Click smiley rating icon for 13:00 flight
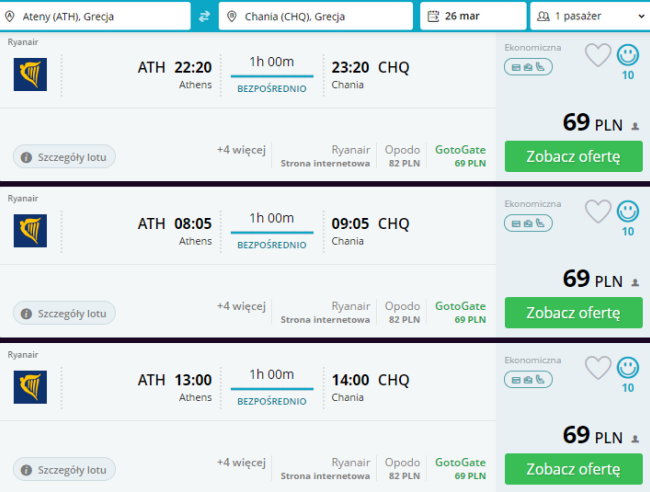This screenshot has height=492, width=650. click(x=628, y=368)
